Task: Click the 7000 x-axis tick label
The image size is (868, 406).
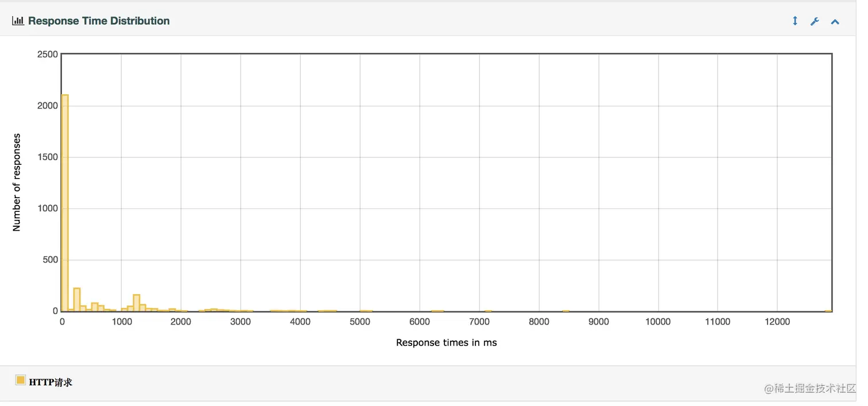Action: coord(479,322)
